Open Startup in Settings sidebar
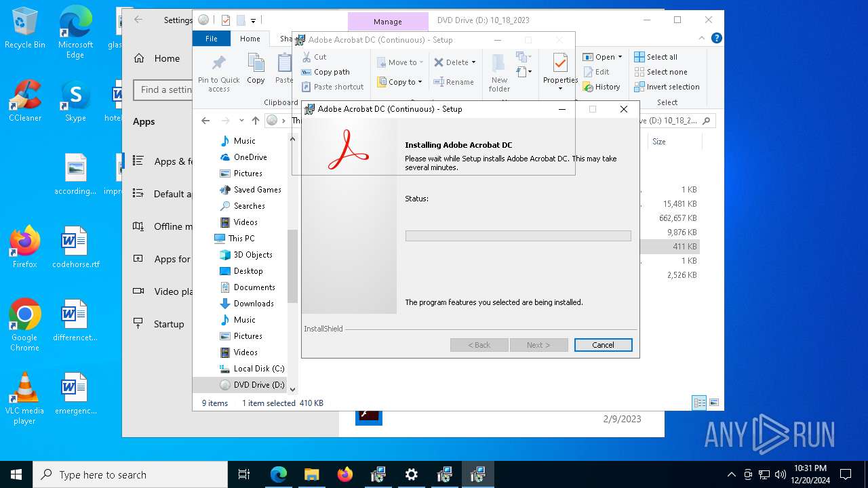The width and height of the screenshot is (868, 488). point(159,324)
